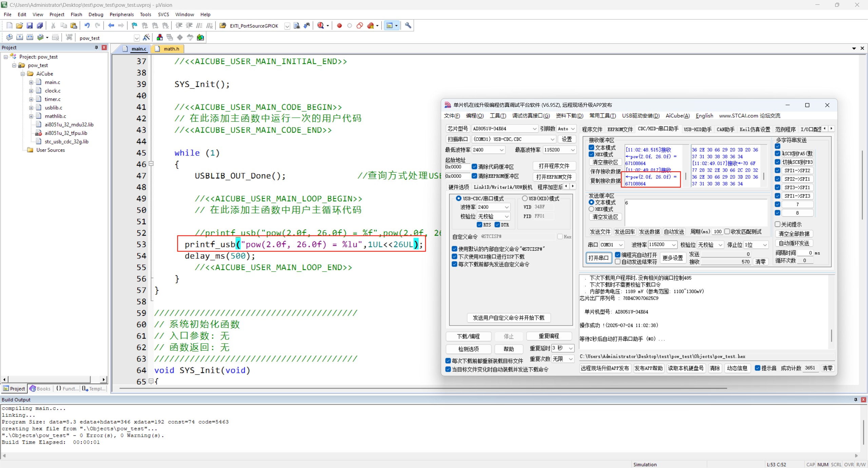The height and width of the screenshot is (468, 868).
Task: Uncheck 清除代码缓冲区
Action: 474,167
